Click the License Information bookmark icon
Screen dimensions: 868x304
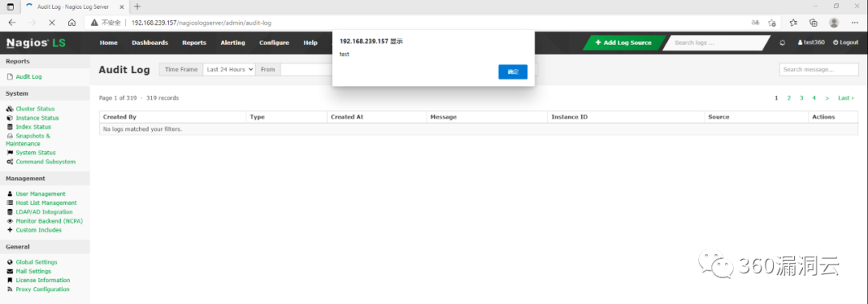tap(10, 280)
